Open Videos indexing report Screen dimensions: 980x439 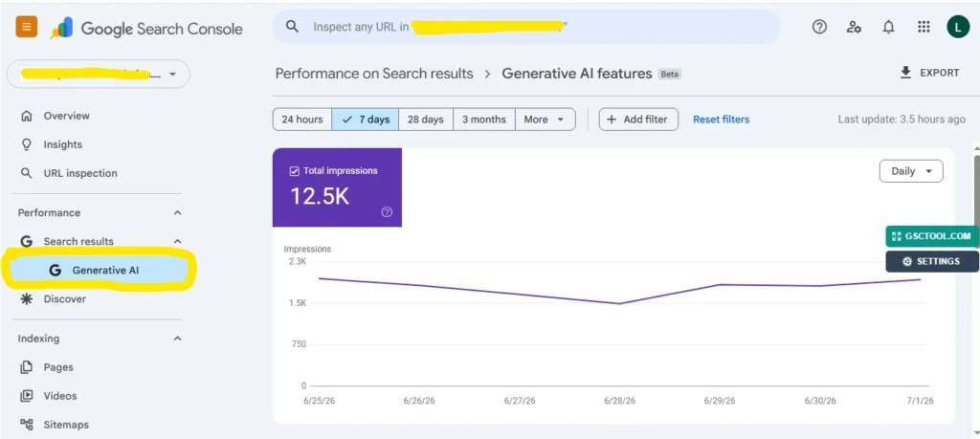(x=60, y=396)
